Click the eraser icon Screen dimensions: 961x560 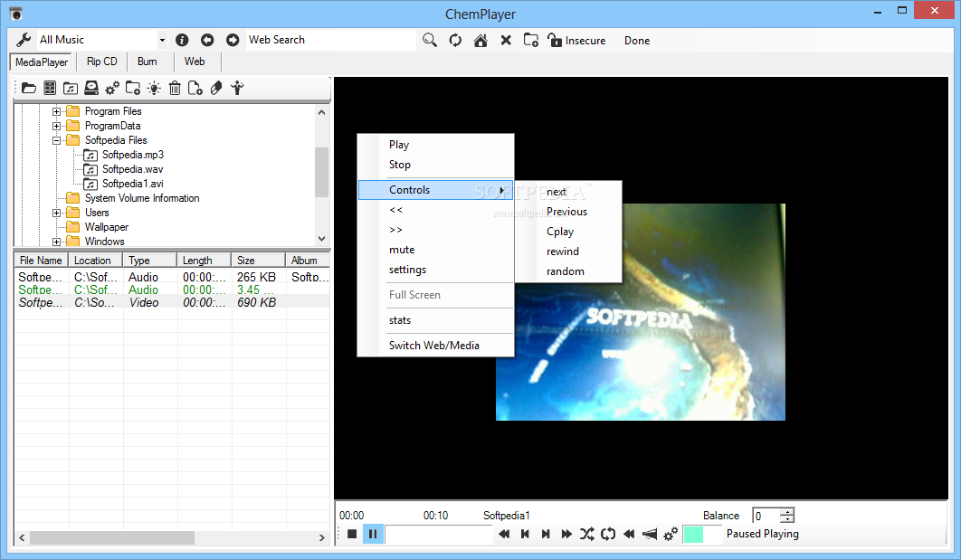click(x=215, y=89)
